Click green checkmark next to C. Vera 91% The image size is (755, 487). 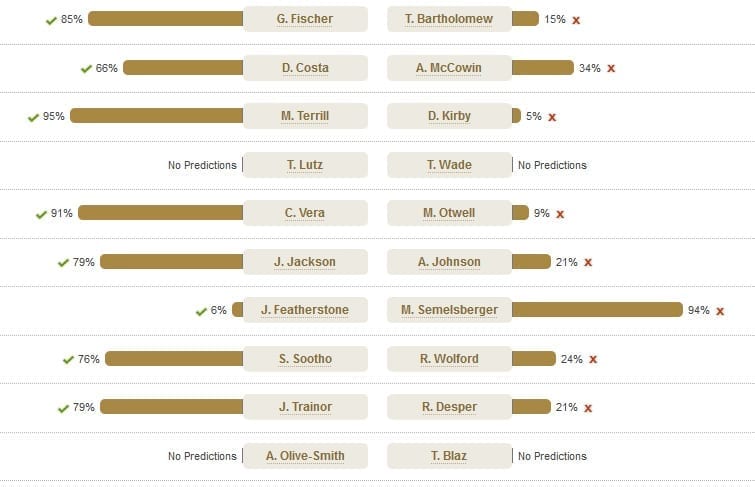click(41, 214)
